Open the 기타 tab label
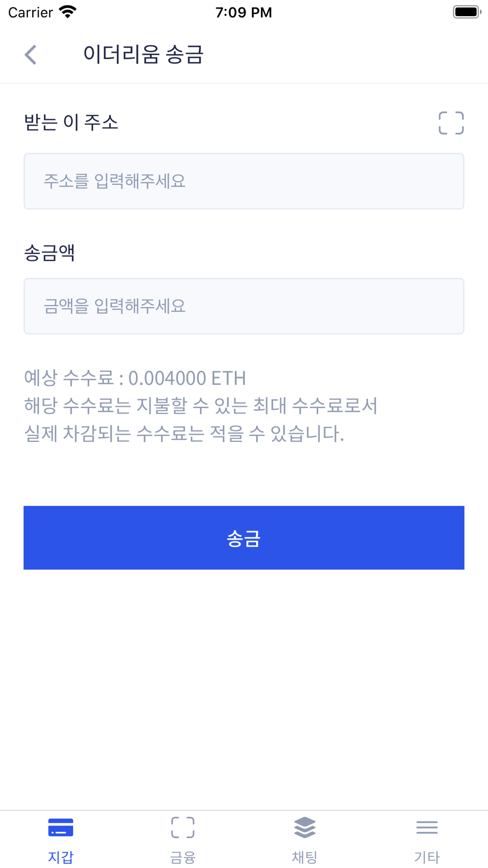 [x=427, y=857]
